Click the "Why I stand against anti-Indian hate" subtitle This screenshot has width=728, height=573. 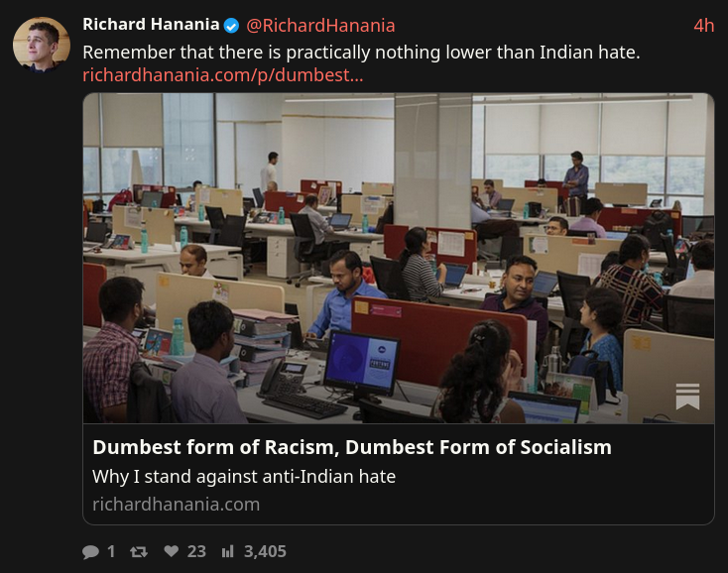(244, 477)
